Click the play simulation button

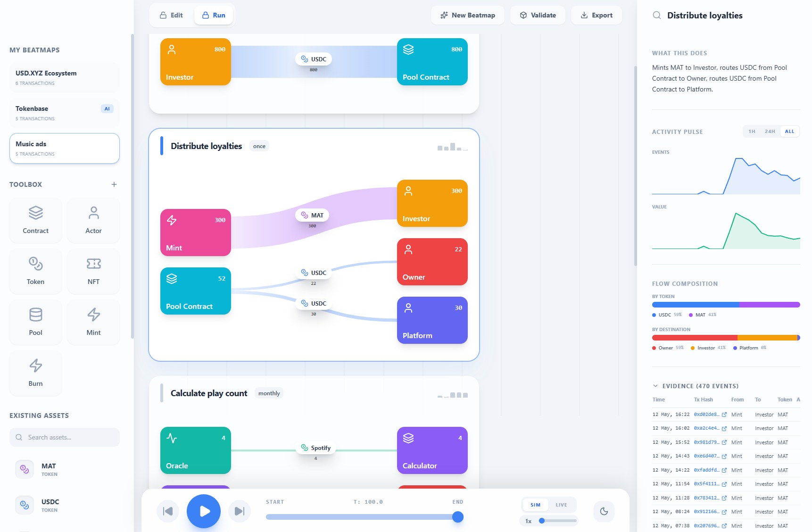pyautogui.click(x=204, y=511)
